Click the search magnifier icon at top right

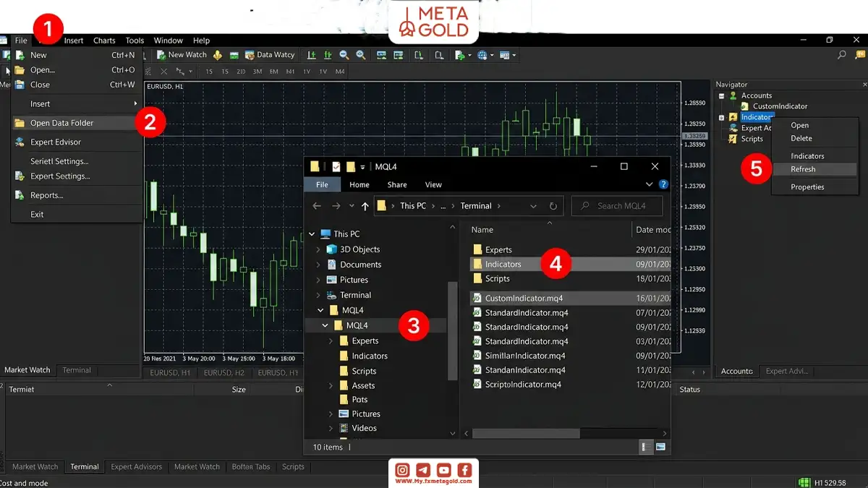coord(841,55)
